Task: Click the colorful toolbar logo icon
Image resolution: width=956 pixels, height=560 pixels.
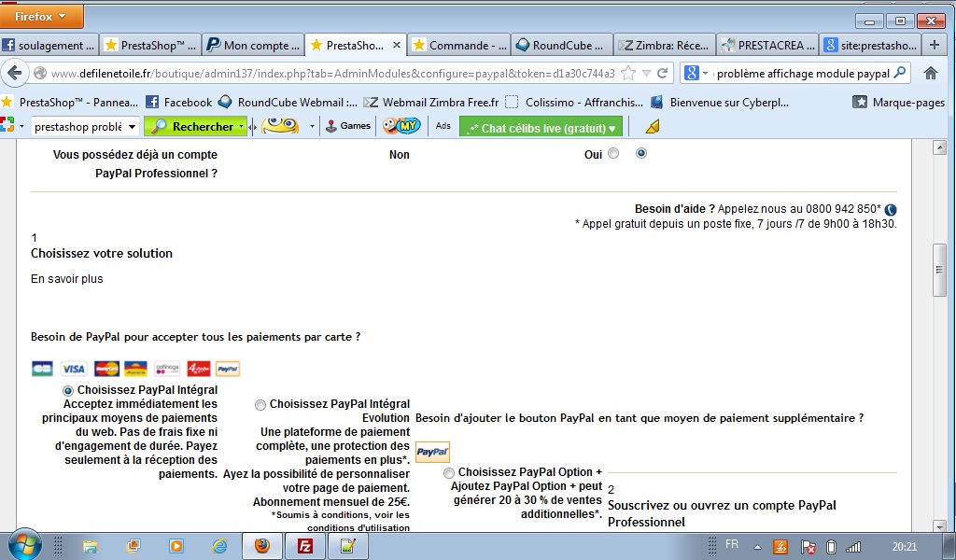Action: coord(7,125)
